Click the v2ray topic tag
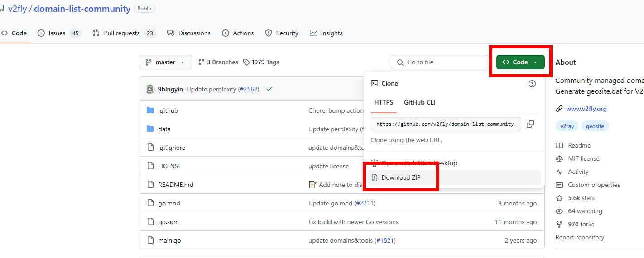 click(567, 126)
